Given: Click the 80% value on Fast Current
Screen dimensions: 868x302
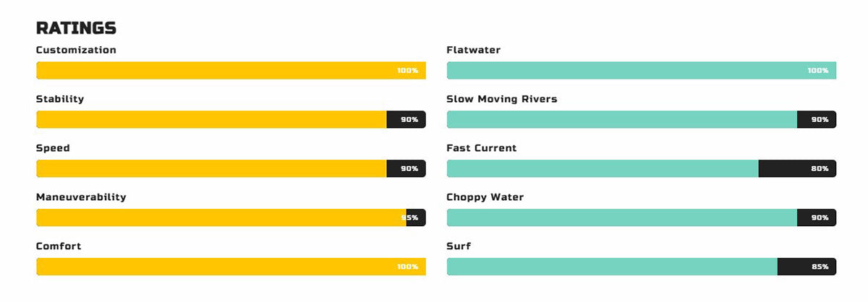Looking at the screenshot, I should tap(820, 168).
